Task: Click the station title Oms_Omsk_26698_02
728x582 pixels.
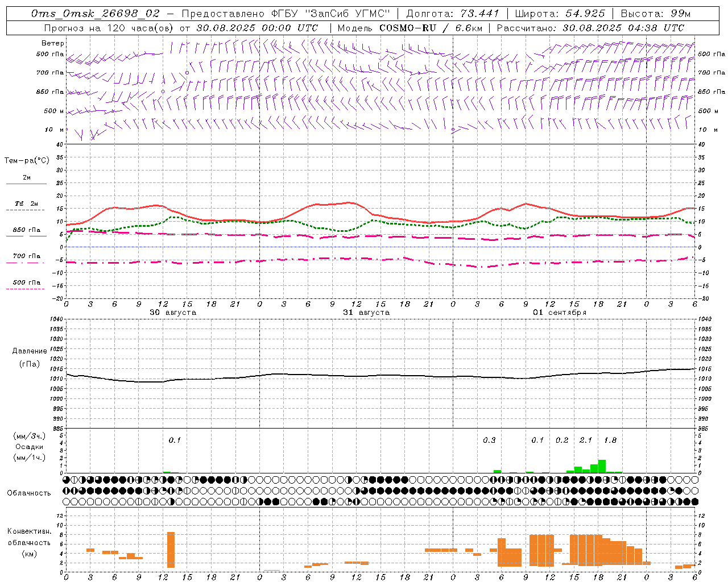Action: (96, 14)
